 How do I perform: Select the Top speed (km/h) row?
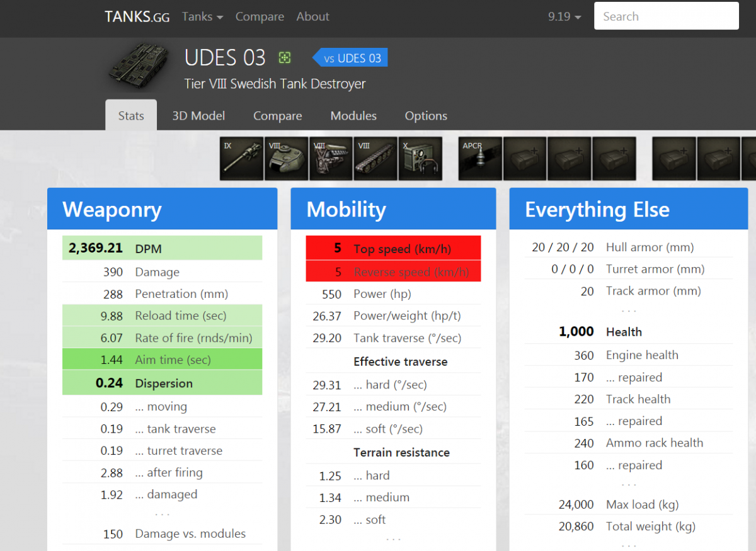393,248
